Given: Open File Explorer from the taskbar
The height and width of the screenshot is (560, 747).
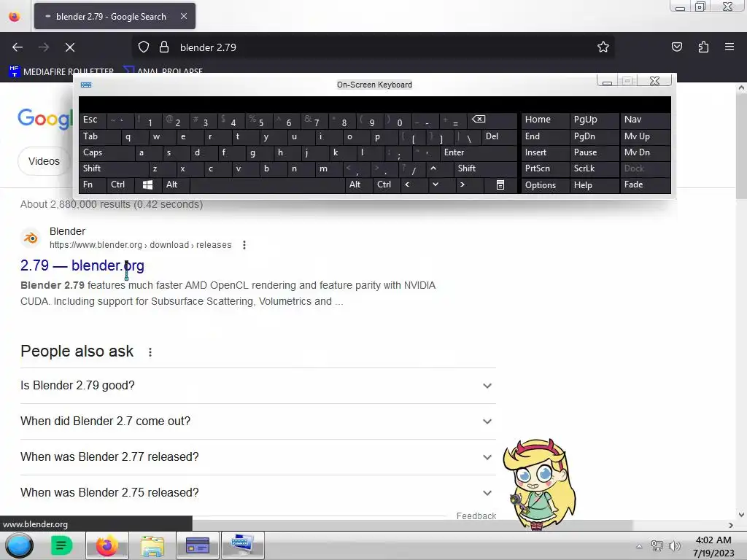Looking at the screenshot, I should pyautogui.click(x=152, y=545).
